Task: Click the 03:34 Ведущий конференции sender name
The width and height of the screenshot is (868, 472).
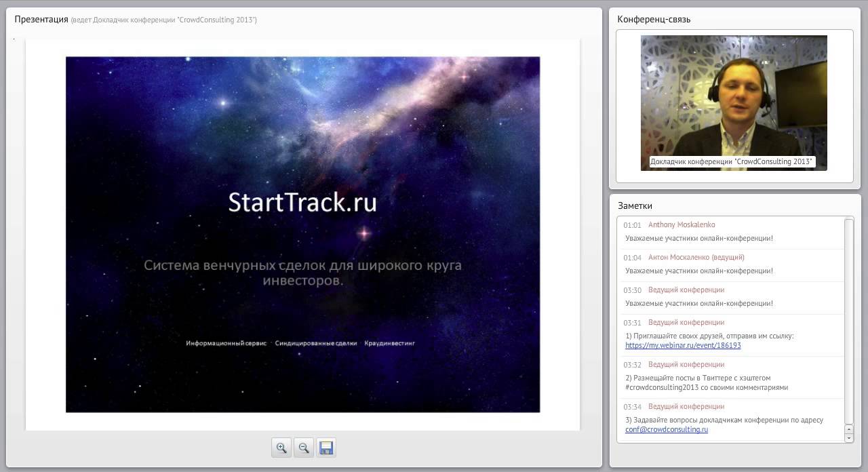Action: [686, 407]
